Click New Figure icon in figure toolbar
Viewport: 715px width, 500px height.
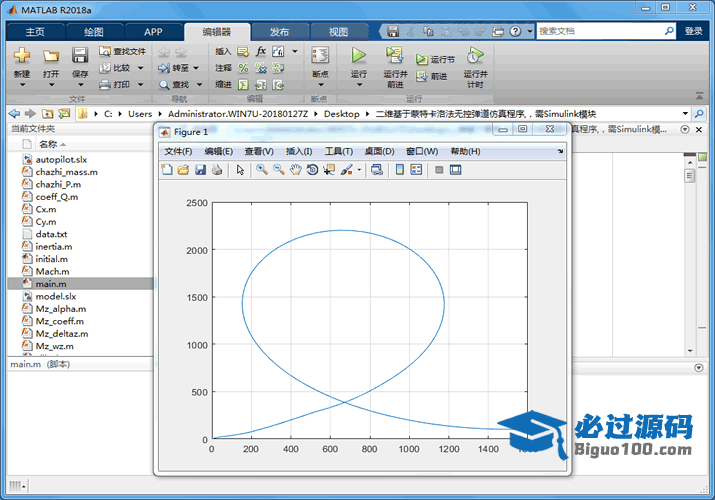click(167, 170)
